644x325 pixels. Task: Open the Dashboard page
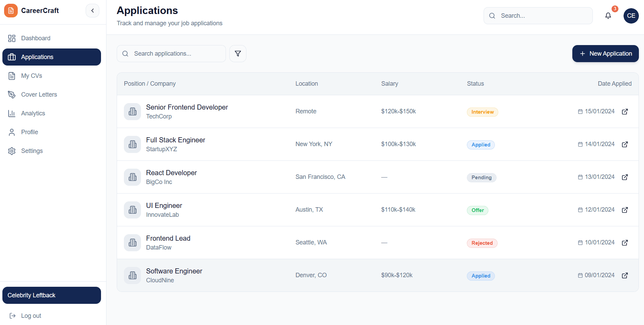coord(52,38)
